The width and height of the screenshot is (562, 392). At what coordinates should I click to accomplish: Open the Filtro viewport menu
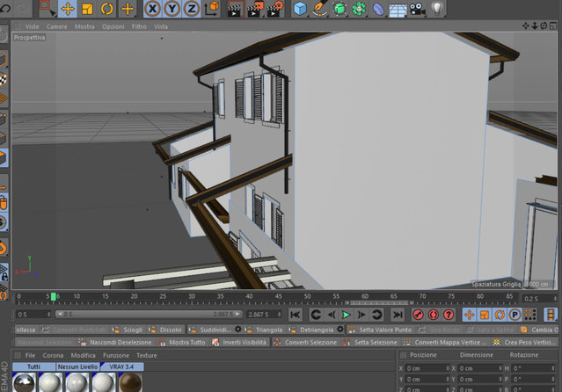(139, 26)
